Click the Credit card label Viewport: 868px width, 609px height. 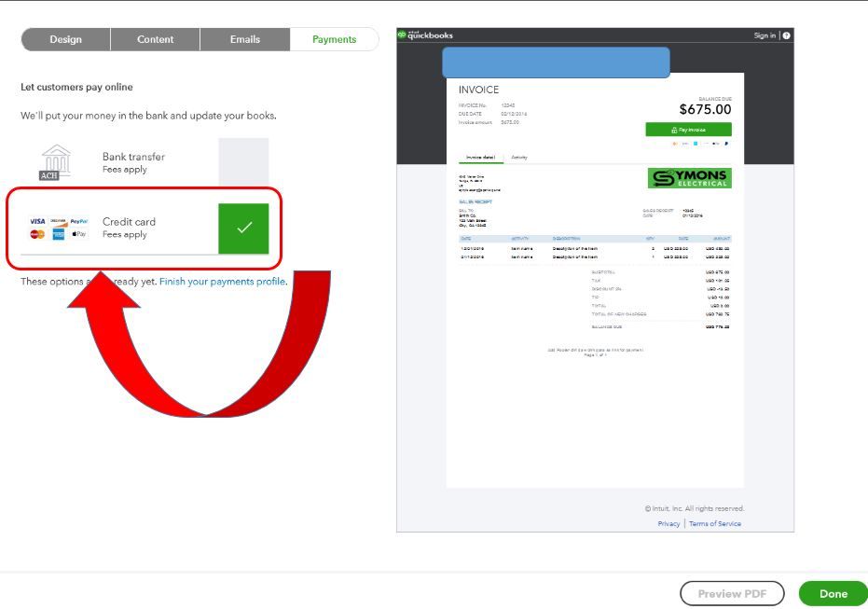[x=129, y=221]
